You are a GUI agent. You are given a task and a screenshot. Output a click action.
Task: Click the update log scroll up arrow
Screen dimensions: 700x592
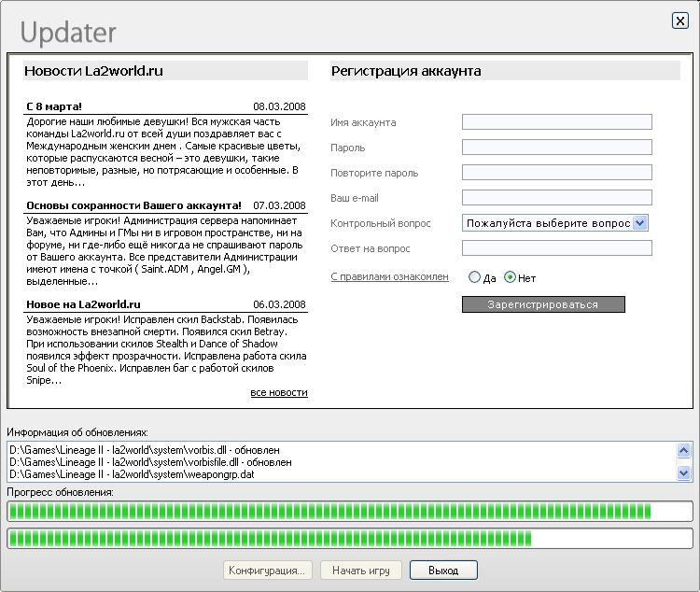[x=683, y=450]
